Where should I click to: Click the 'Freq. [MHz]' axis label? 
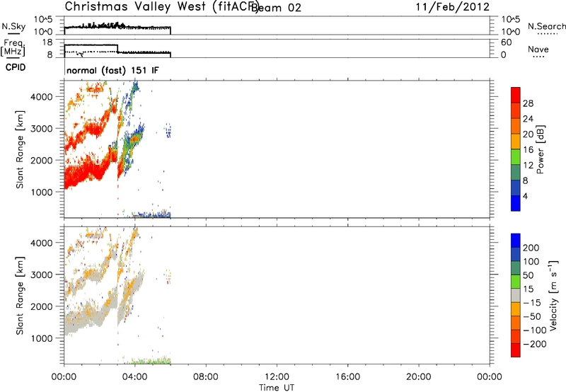pos(13,47)
